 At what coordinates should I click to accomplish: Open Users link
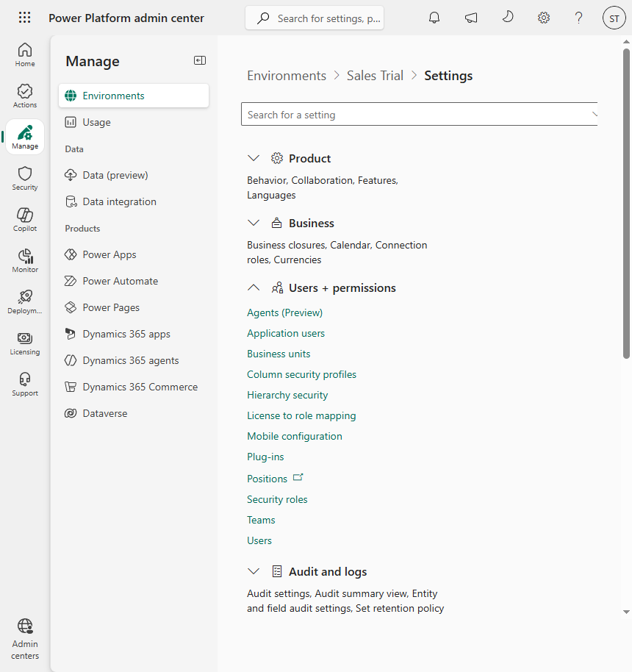259,540
